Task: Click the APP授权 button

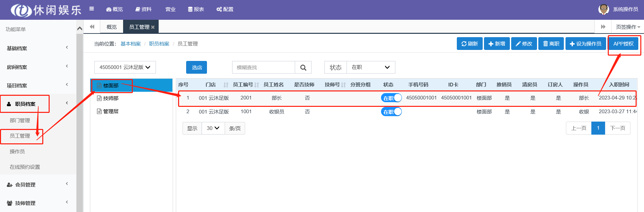Action: coord(623,44)
